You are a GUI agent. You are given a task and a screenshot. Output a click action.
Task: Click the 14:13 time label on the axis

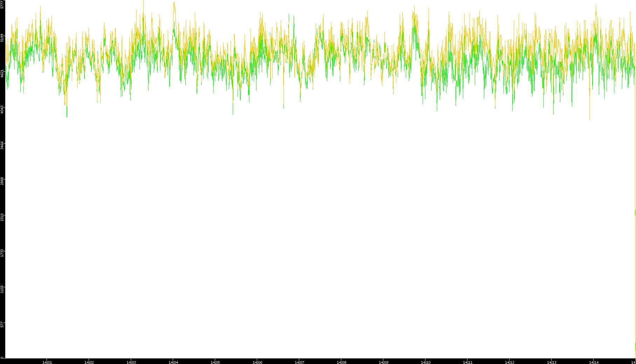click(552, 362)
